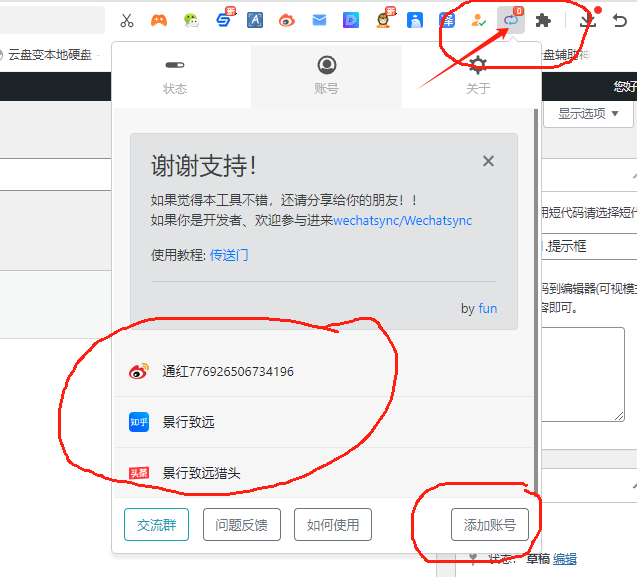
Task: Switch to the 关于 tab
Action: [x=478, y=76]
